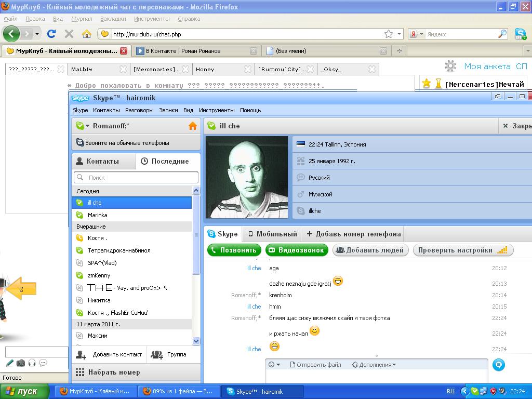Click speech bubble icon below MurClub input
The width and height of the screenshot is (532, 399).
[43, 363]
